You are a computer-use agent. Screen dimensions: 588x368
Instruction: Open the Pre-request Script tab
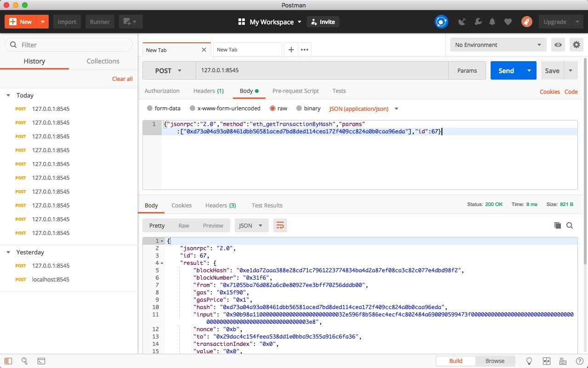[295, 91]
